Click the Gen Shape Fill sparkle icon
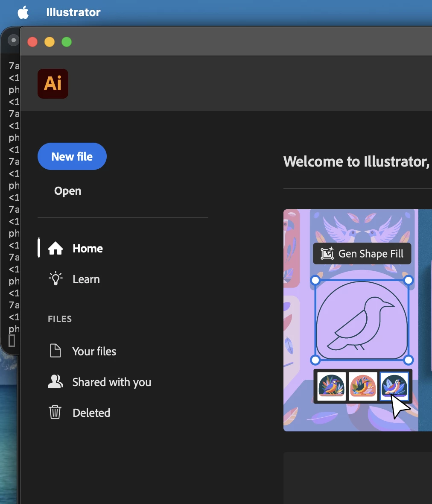432x504 pixels. [327, 254]
